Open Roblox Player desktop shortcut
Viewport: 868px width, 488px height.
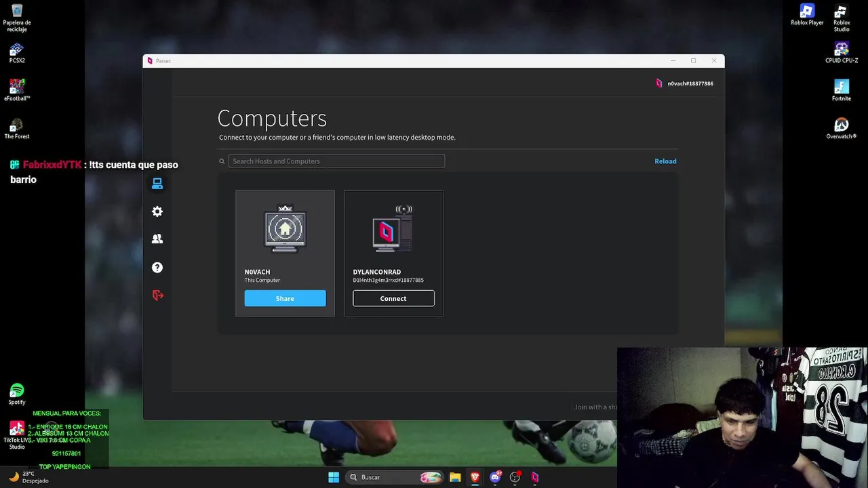pyautogui.click(x=807, y=15)
